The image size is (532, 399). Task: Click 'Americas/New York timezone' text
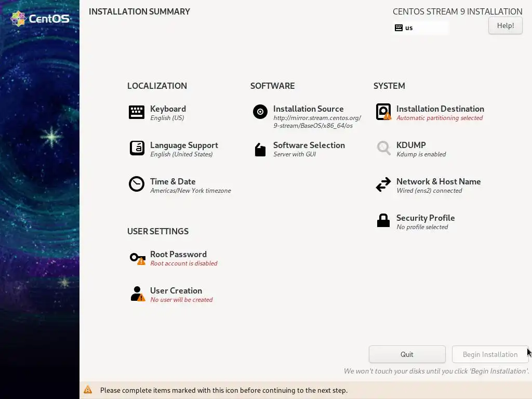coord(190,190)
